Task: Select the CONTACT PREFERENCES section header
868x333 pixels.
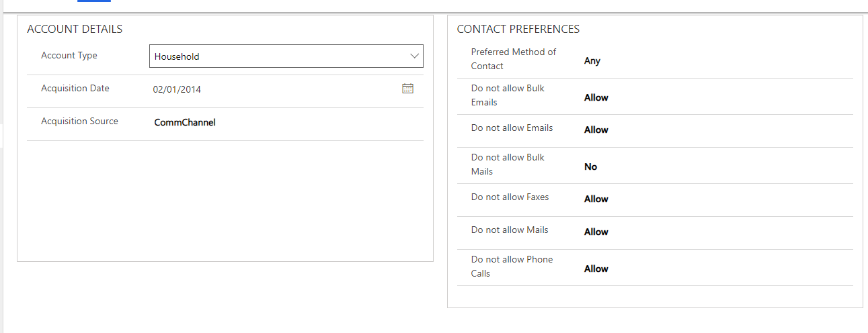Action: click(x=518, y=30)
